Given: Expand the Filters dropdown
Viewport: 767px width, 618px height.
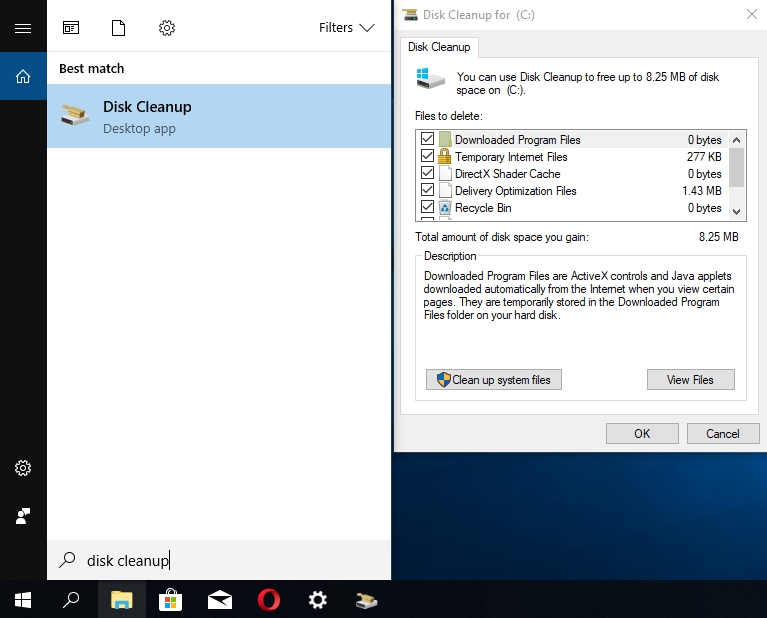Looking at the screenshot, I should coord(346,28).
